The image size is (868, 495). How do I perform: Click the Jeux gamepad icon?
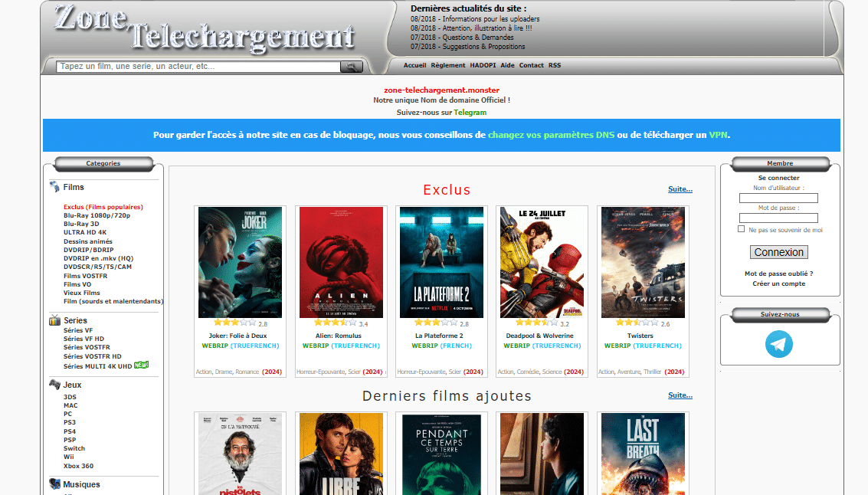click(x=54, y=385)
